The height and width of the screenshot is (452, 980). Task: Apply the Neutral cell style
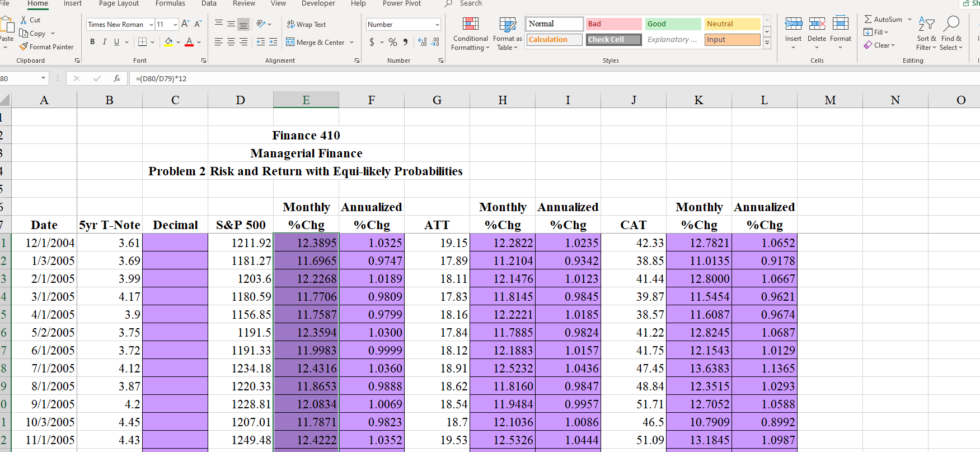[x=733, y=24]
